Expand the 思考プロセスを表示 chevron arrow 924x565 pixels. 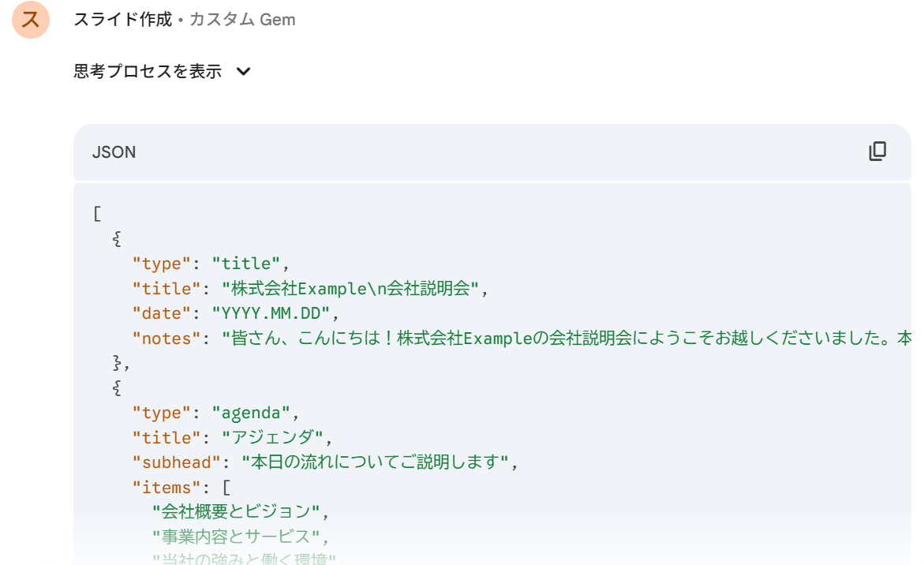[243, 72]
